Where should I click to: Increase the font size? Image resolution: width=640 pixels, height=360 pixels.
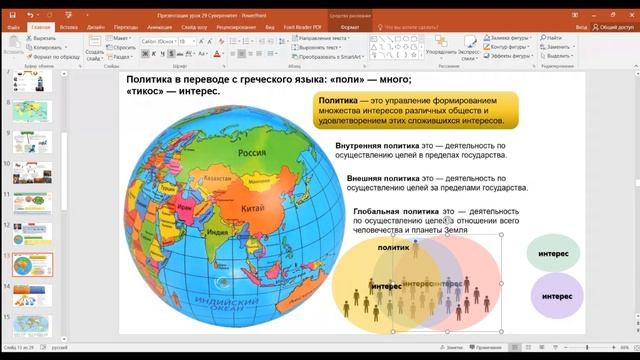tap(201, 42)
